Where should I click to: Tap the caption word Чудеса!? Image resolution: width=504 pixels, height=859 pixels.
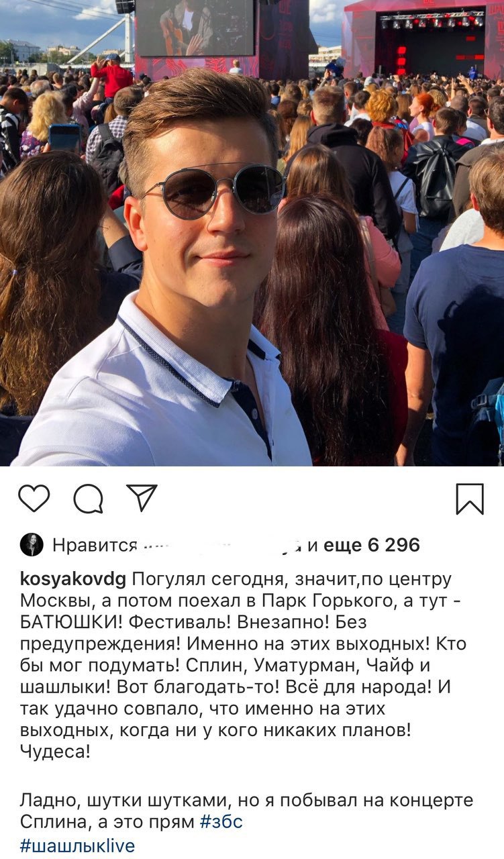pos(54,753)
